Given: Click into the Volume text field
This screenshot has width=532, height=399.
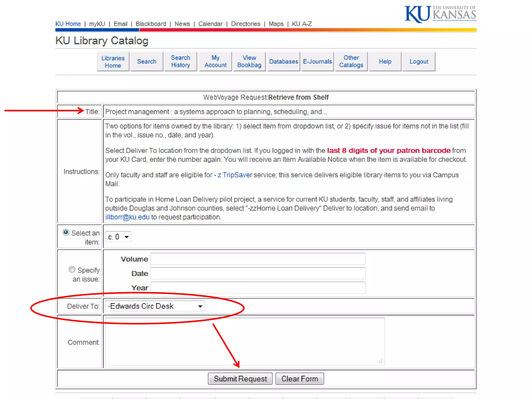Looking at the screenshot, I should pyautogui.click(x=258, y=259).
